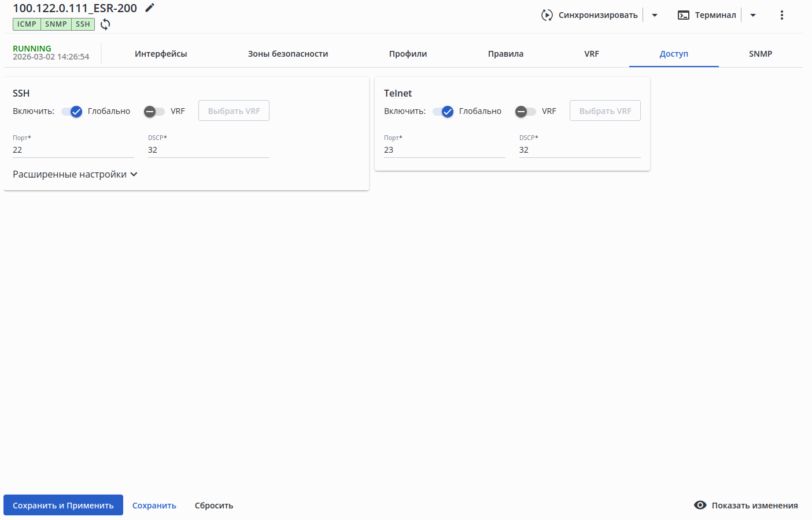Click the Терминал console icon
812x520 pixels.
click(x=684, y=15)
